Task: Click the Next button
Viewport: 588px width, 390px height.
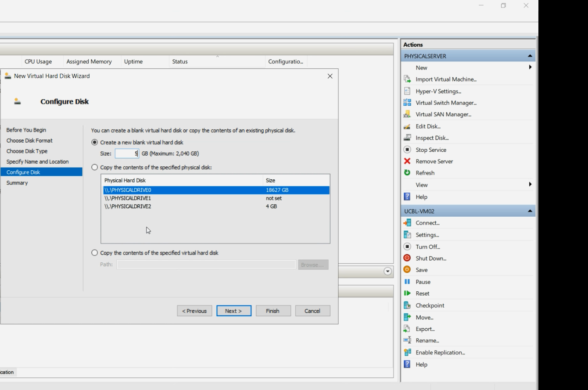Action: tap(234, 311)
